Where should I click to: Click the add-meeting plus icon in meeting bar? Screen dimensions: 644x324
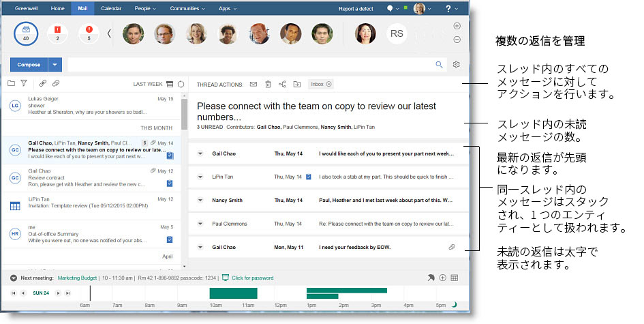click(443, 278)
